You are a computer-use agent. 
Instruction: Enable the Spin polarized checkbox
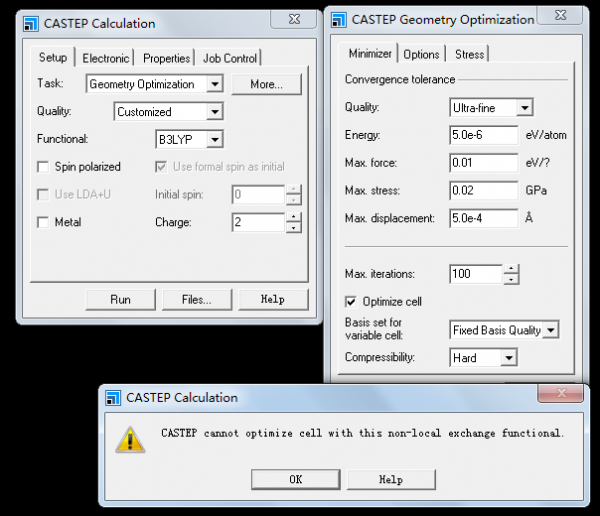tap(43, 167)
